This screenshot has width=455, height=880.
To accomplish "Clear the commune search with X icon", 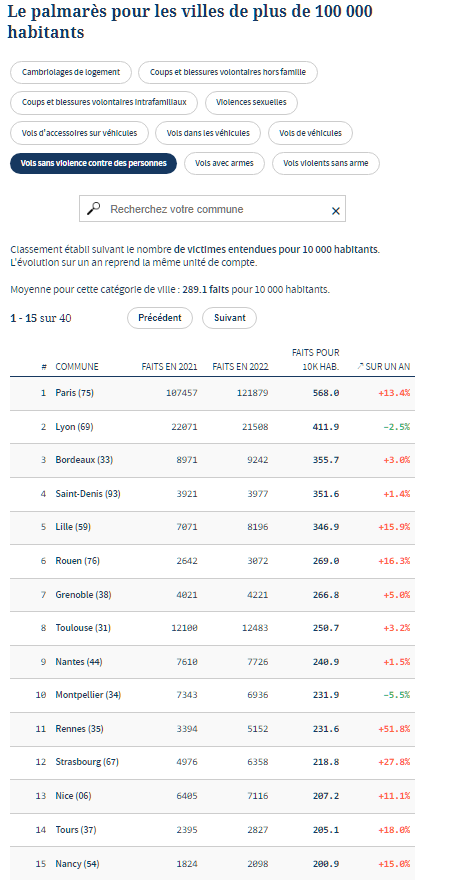I will click(x=335, y=211).
